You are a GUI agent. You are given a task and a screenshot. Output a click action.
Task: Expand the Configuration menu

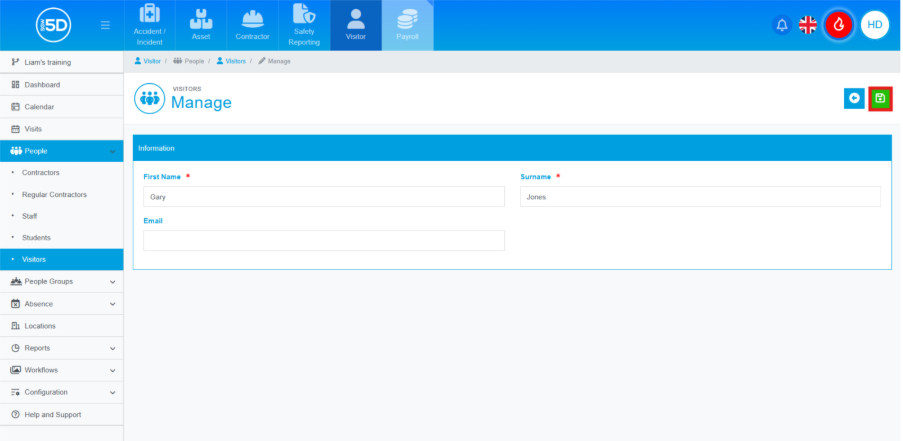click(62, 392)
